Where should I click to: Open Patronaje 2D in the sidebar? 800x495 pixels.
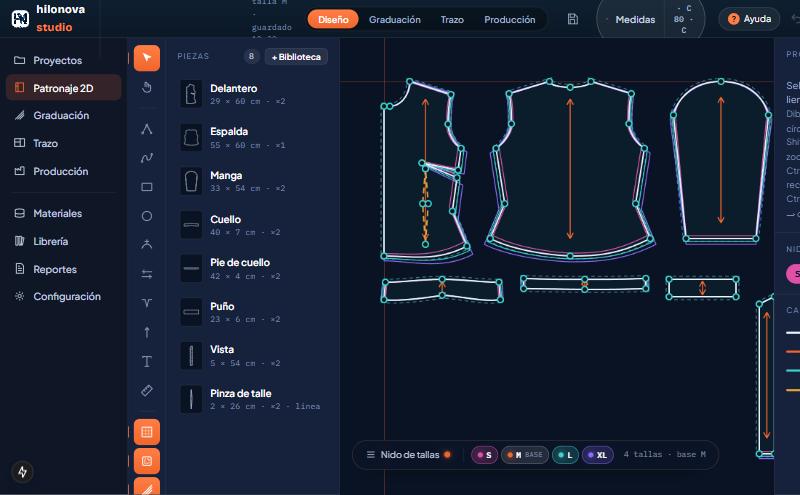(63, 88)
